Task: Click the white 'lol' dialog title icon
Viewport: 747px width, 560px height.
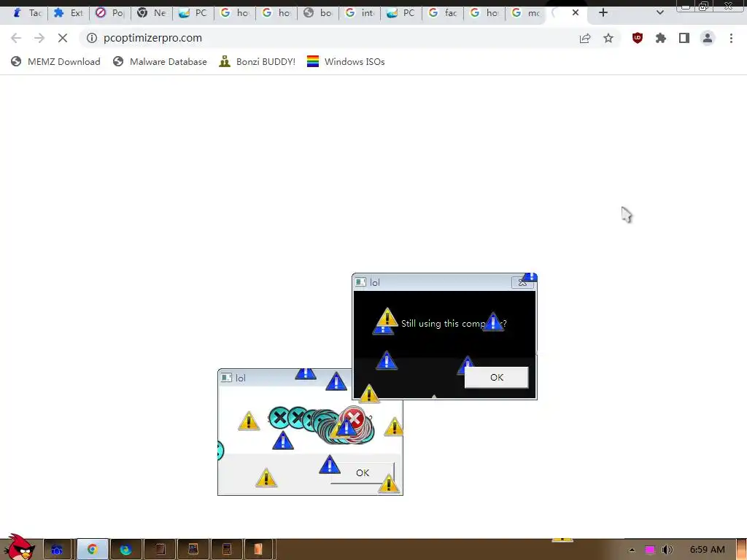Action: tap(226, 378)
